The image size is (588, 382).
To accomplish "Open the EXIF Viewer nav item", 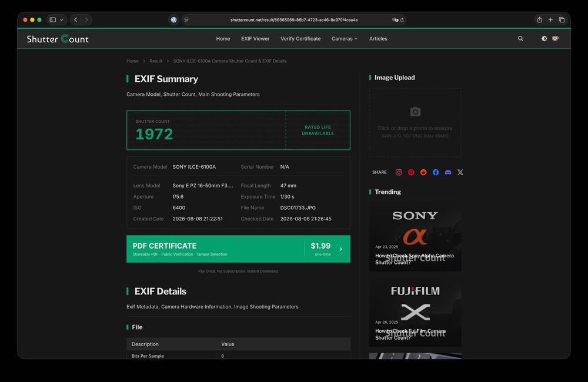I will 255,39.
